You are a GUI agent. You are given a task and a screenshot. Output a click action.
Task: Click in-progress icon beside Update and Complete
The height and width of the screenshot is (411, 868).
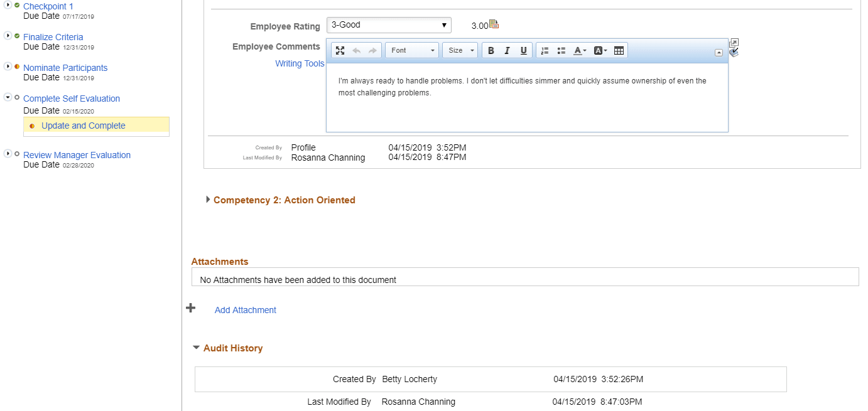pos(32,126)
